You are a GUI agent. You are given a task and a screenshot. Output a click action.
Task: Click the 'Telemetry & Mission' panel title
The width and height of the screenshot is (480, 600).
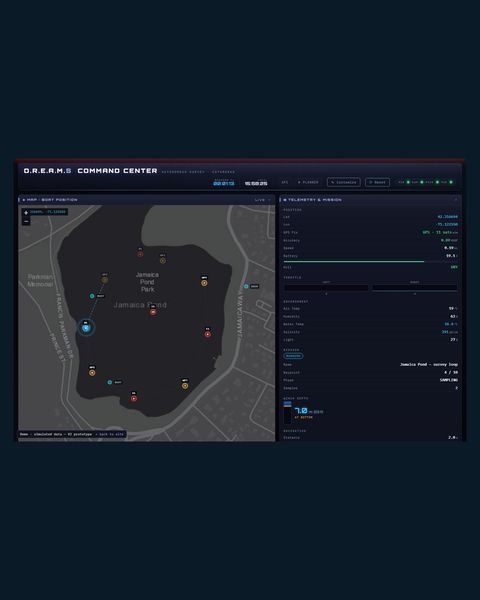[315, 200]
